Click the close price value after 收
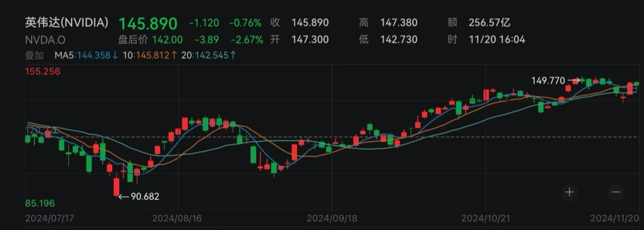Image resolution: width=644 pixels, height=230 pixels. (x=310, y=23)
